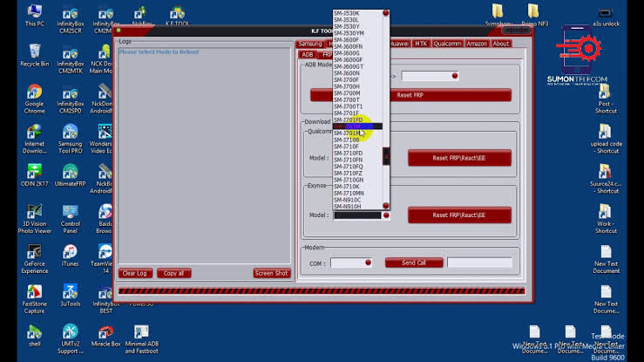Launch Minimal ADB and Fastboot shortcut
This screenshot has height=362, width=644.
pyautogui.click(x=142, y=339)
